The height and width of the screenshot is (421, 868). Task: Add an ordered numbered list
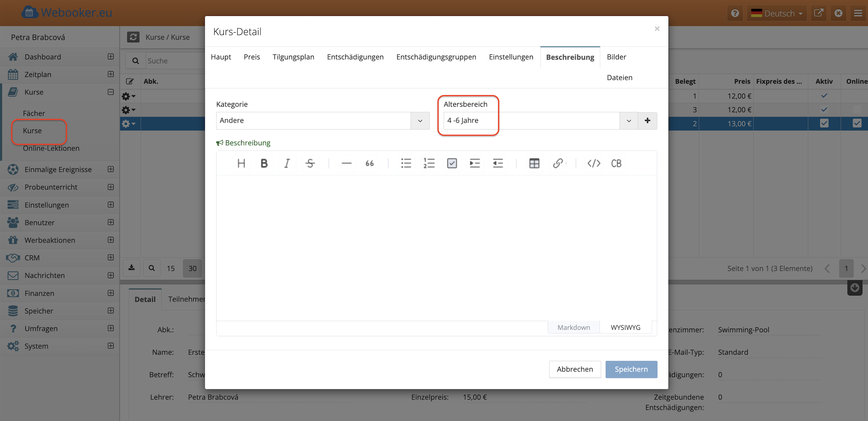(429, 163)
